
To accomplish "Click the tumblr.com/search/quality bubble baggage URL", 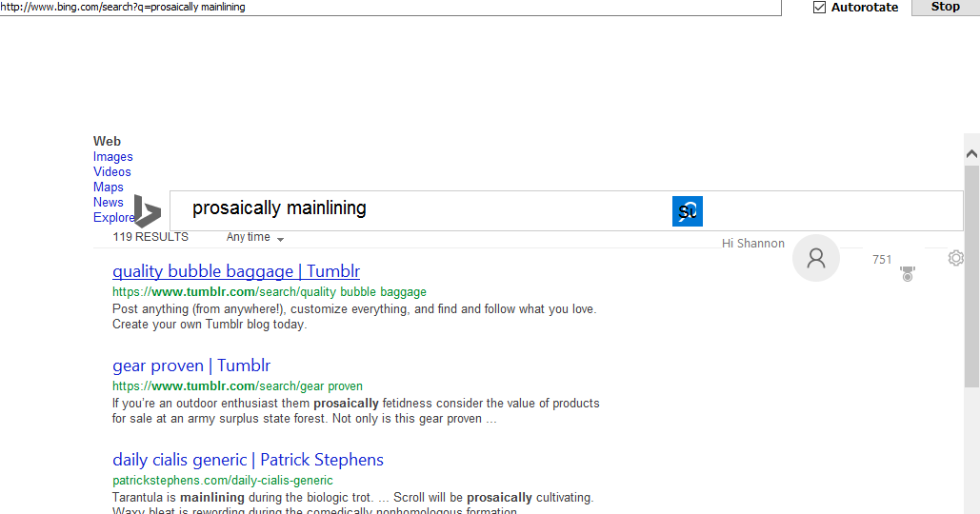I will point(270,291).
